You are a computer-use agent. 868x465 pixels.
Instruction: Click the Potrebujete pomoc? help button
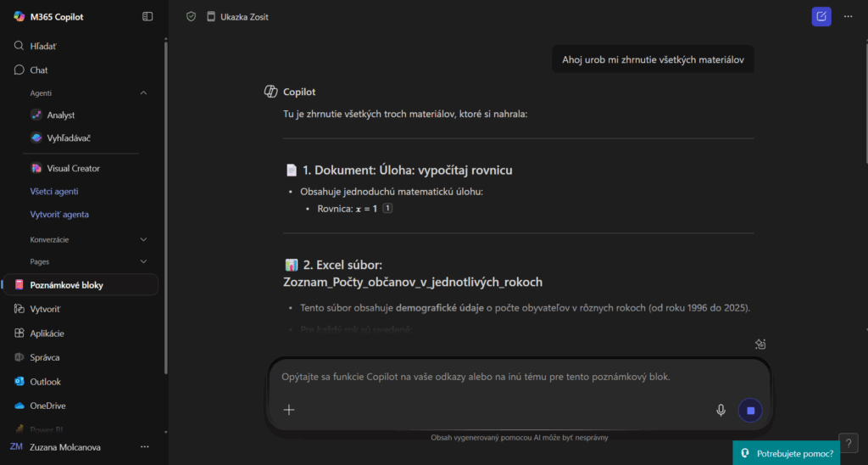786,453
